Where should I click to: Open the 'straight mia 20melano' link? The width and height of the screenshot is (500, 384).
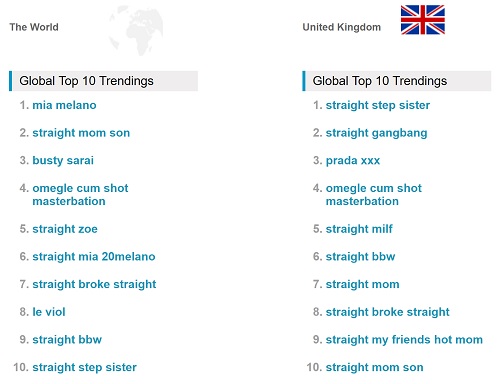click(x=94, y=257)
